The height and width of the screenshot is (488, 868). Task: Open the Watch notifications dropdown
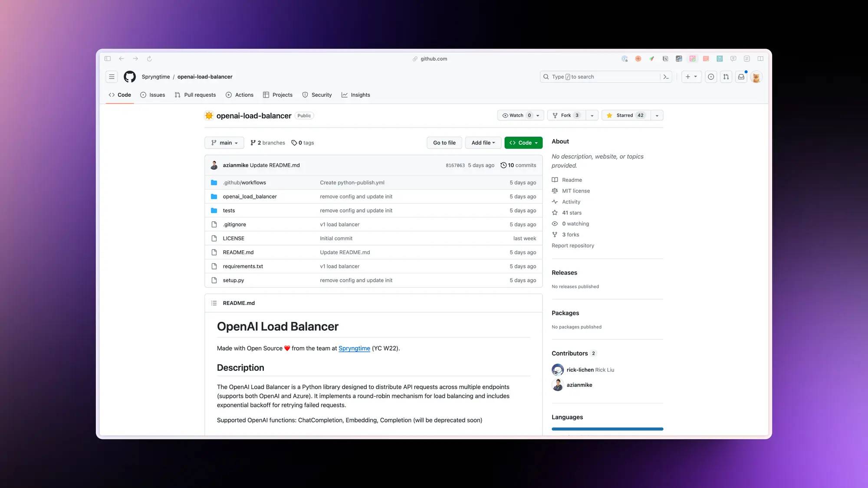521,115
